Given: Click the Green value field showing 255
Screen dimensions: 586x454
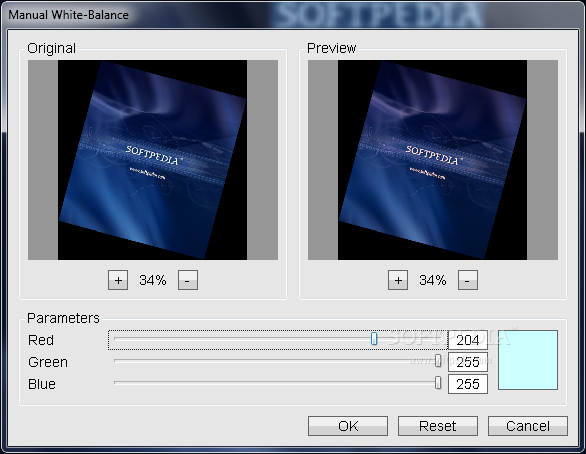Looking at the screenshot, I should [468, 362].
